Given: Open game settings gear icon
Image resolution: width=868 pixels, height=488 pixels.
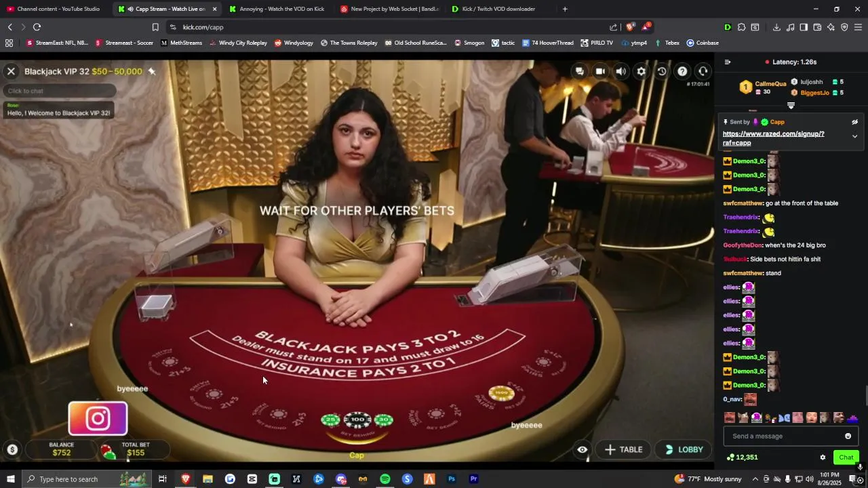Looking at the screenshot, I should [x=641, y=71].
